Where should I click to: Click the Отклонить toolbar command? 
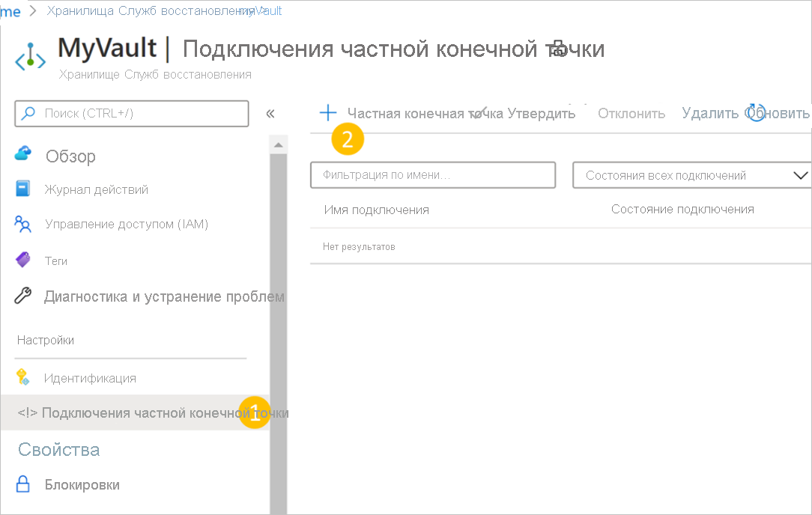[x=631, y=112]
